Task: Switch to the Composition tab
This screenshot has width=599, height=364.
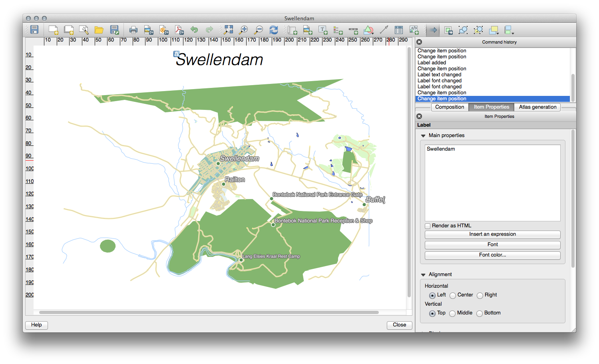Action: [450, 107]
